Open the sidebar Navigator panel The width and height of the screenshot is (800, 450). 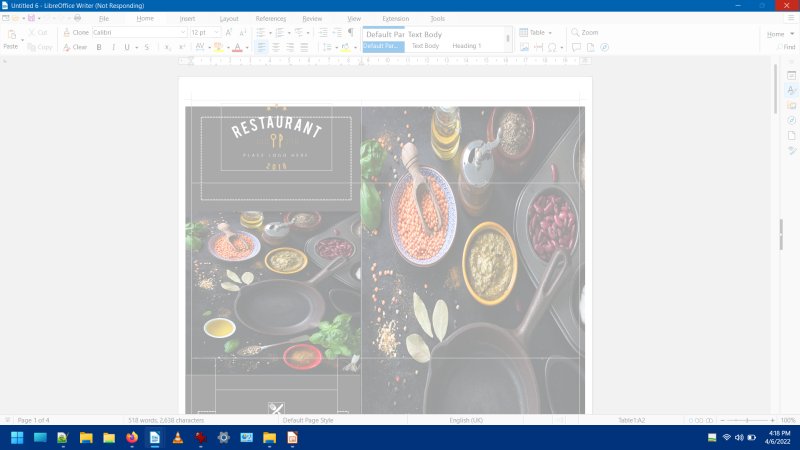point(791,120)
